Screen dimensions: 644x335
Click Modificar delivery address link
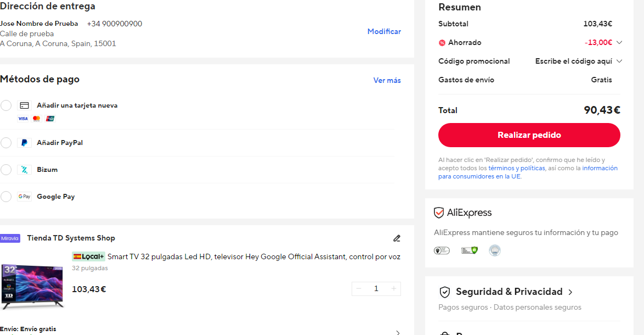coord(384,31)
